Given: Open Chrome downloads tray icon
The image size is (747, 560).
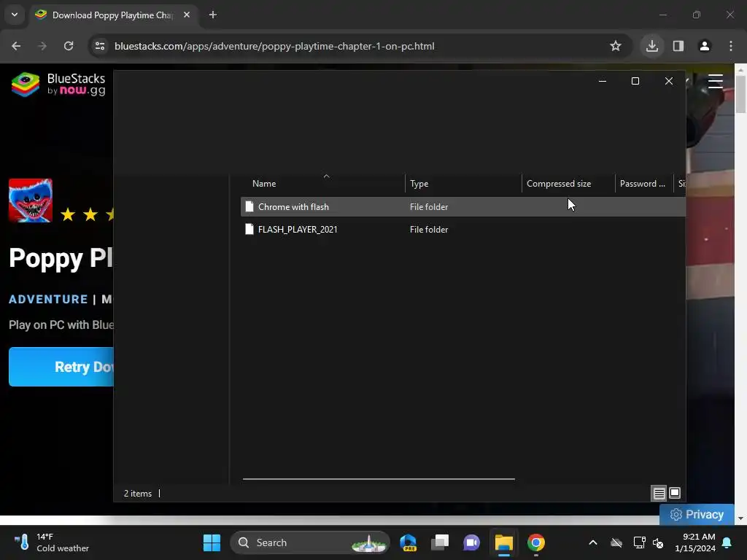Looking at the screenshot, I should (x=651, y=46).
